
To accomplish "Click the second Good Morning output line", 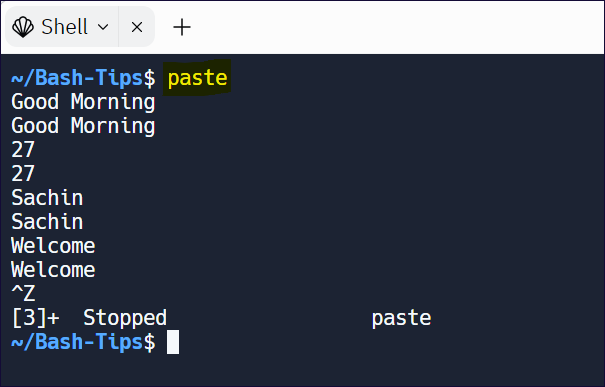I will pyautogui.click(x=83, y=126).
